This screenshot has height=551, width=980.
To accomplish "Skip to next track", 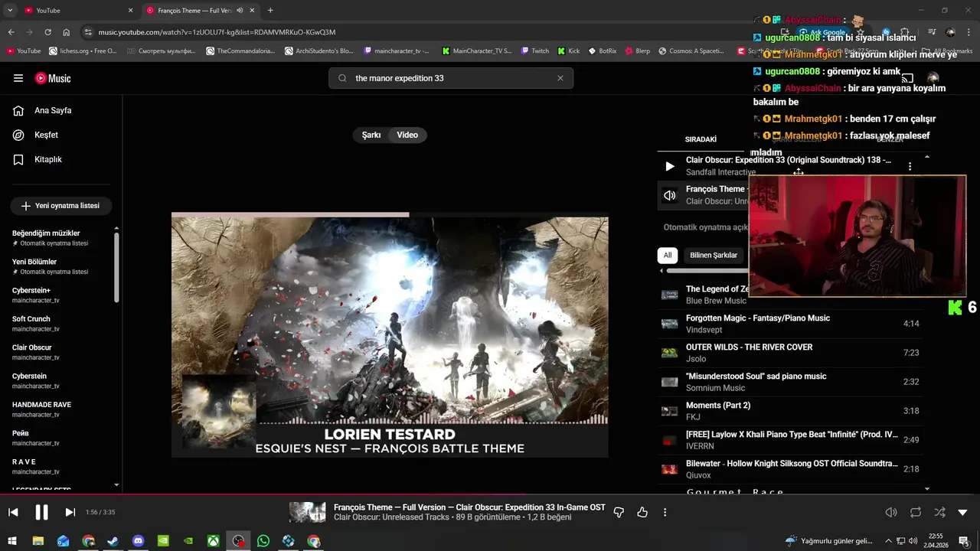I will tap(70, 512).
